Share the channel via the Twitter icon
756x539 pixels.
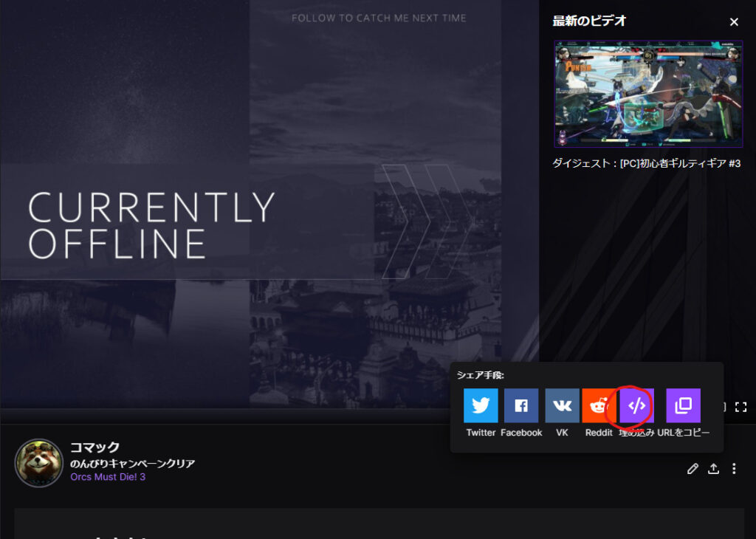click(481, 405)
